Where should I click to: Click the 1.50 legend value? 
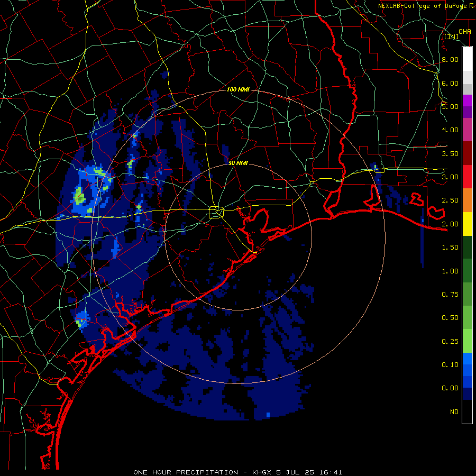[450, 247]
